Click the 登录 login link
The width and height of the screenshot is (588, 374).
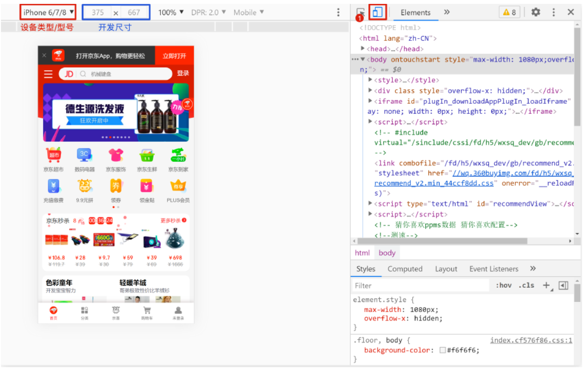[x=183, y=74]
